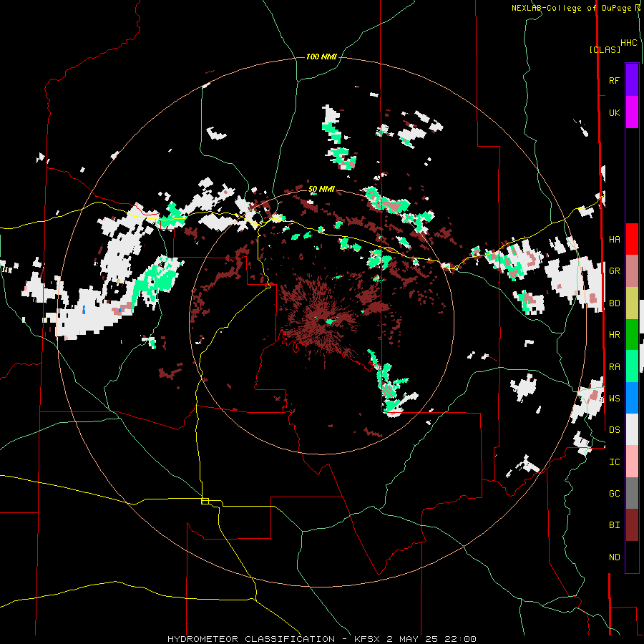Select the GR legend color block
The width and height of the screenshot is (644, 644).
tap(632, 271)
